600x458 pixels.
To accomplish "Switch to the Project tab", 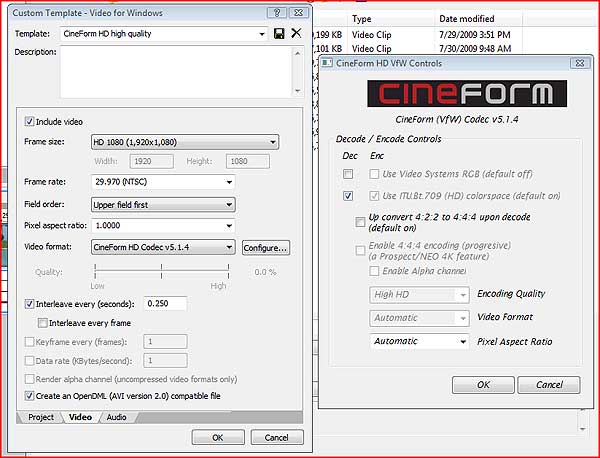I will (x=41, y=417).
